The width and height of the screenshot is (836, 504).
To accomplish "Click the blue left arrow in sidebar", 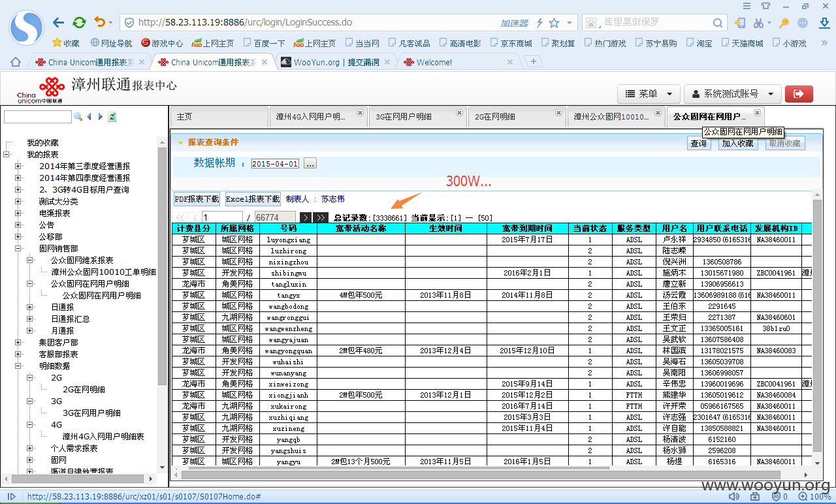I will pyautogui.click(x=89, y=116).
